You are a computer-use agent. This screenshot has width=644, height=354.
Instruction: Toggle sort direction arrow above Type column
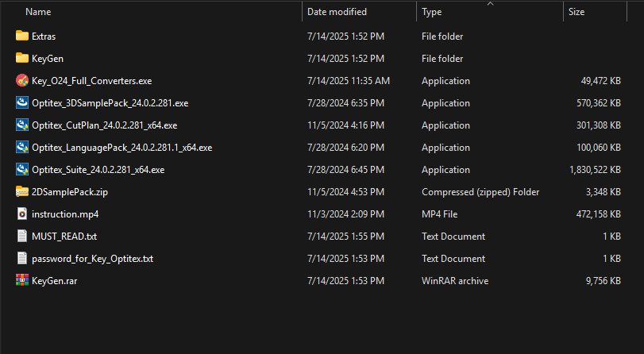(489, 4)
